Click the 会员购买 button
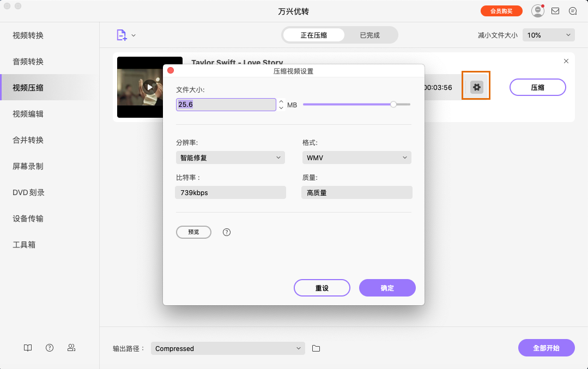 pyautogui.click(x=502, y=10)
